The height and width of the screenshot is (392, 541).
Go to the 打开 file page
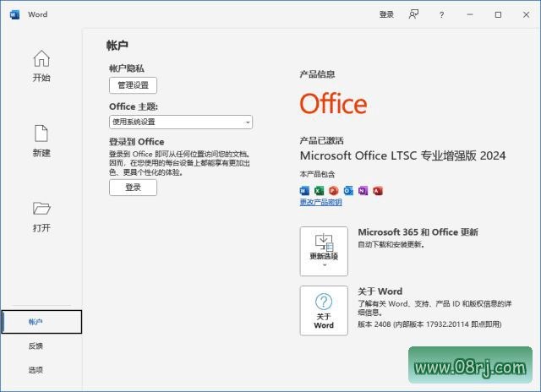[x=41, y=216]
